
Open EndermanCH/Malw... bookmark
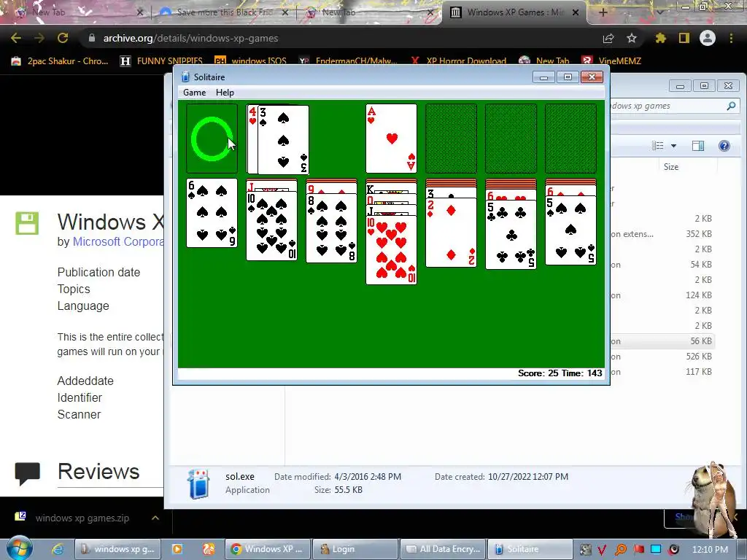click(348, 61)
